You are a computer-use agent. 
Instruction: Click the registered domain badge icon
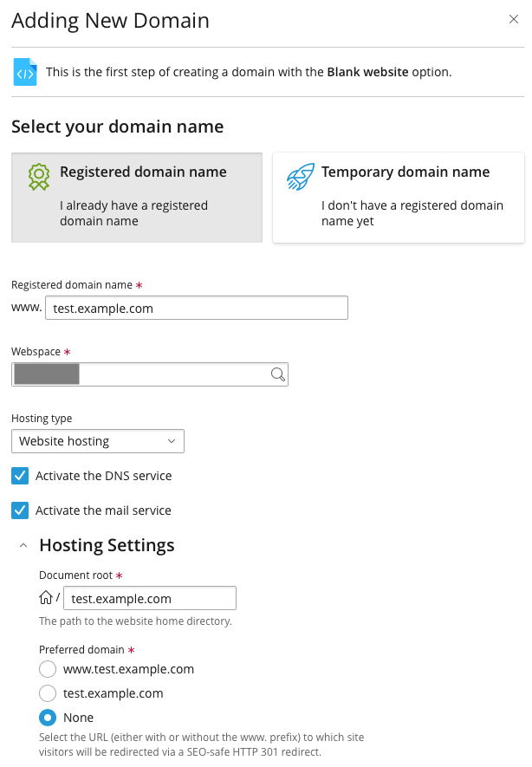tap(39, 177)
